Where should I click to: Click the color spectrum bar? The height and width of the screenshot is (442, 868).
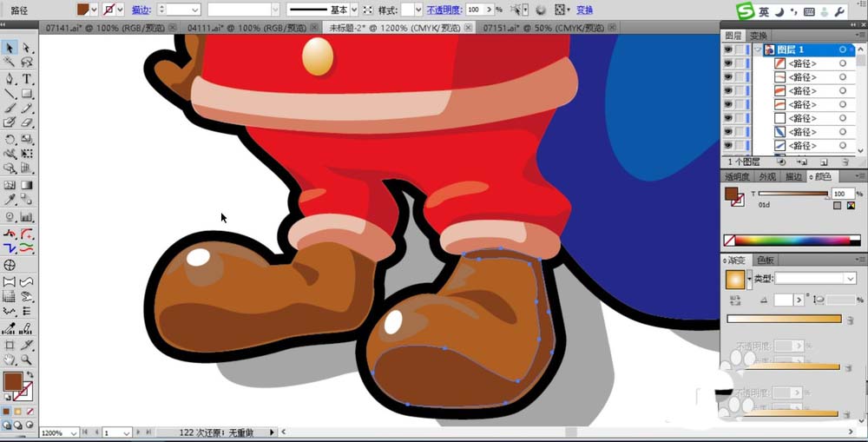[x=792, y=241]
